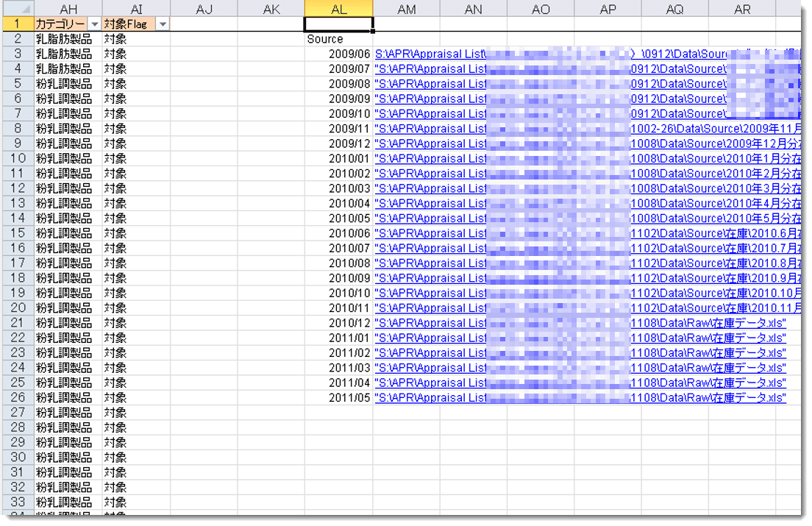This screenshot has height=526, width=812.
Task: Select row header 20
Action: tap(18, 308)
